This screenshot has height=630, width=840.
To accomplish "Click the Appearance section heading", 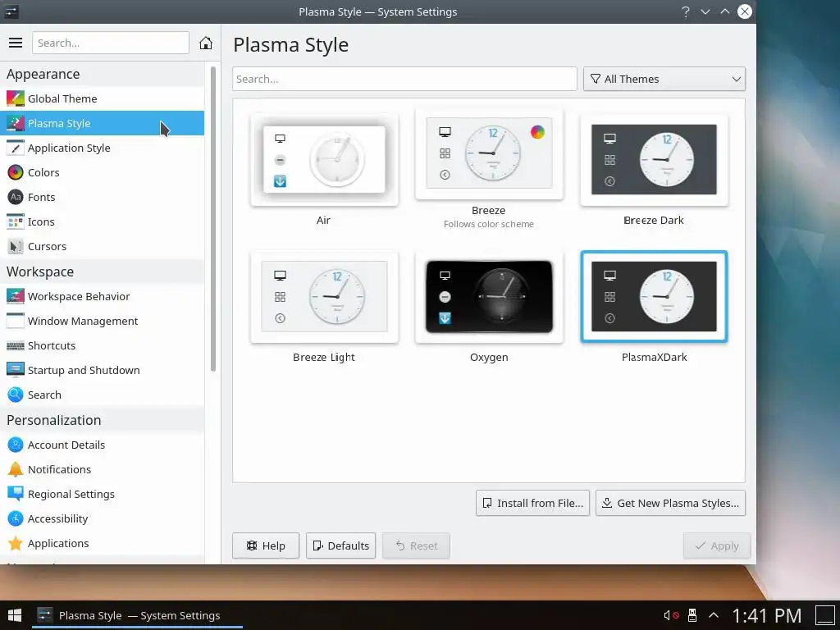I will (43, 74).
